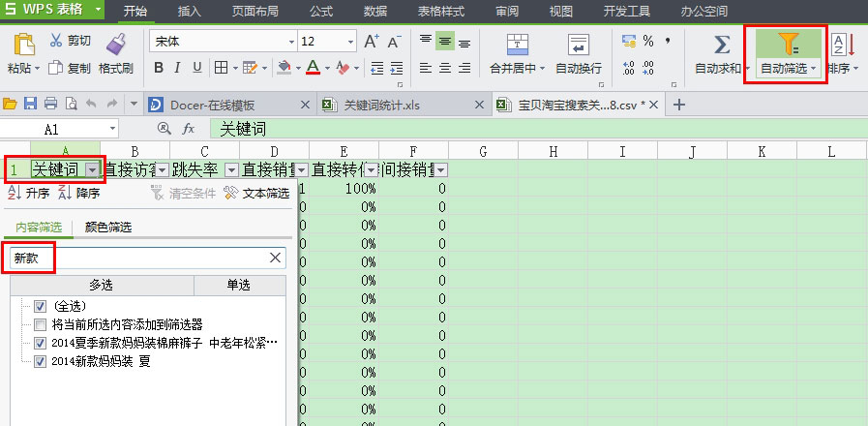
Task: Click the Merge and Center icon
Action: (x=518, y=45)
